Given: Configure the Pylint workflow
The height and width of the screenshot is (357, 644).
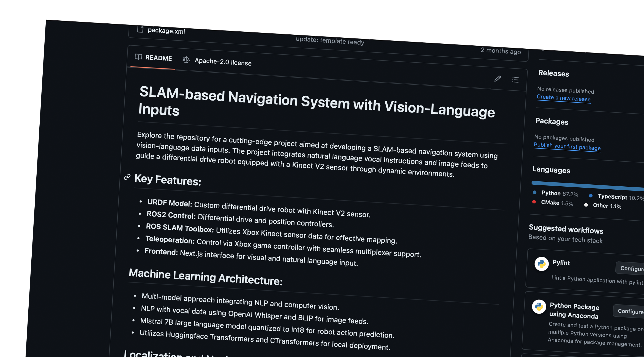Looking at the screenshot, I should (630, 268).
